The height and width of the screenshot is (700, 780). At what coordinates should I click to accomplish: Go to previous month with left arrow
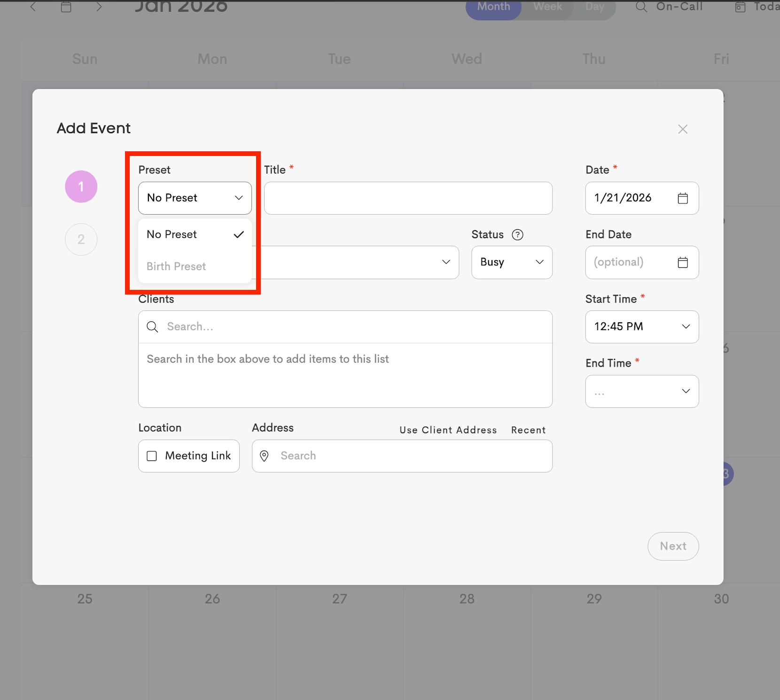pos(33,7)
